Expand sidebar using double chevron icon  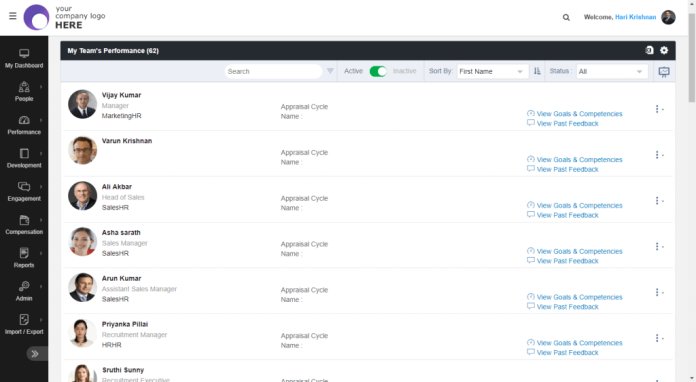pos(35,354)
